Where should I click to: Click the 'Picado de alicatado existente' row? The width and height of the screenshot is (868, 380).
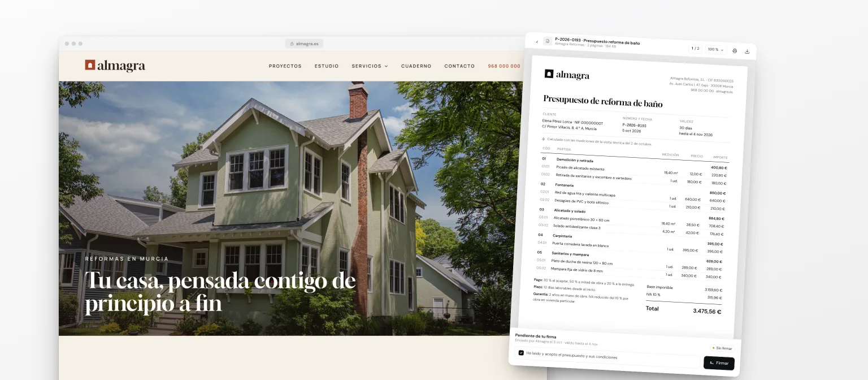click(x=634, y=171)
